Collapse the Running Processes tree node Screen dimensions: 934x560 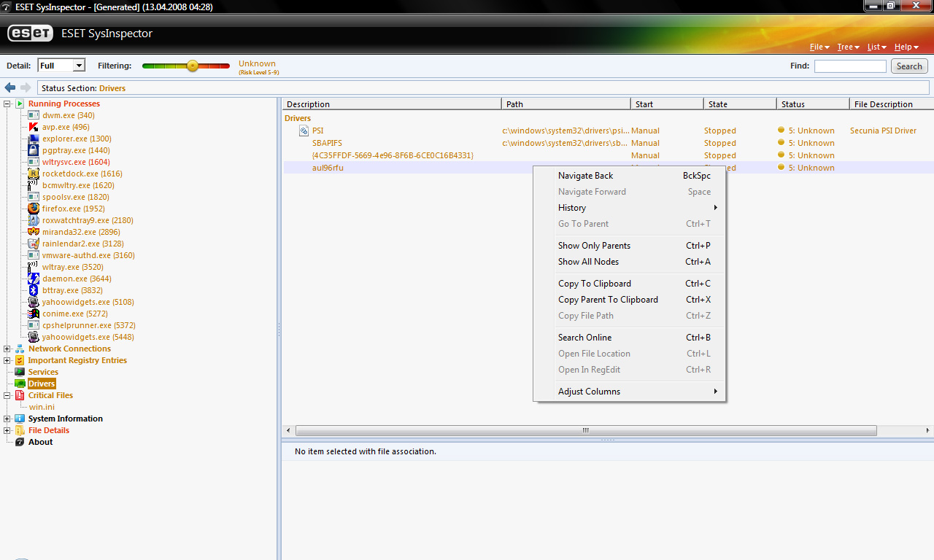pos(7,104)
